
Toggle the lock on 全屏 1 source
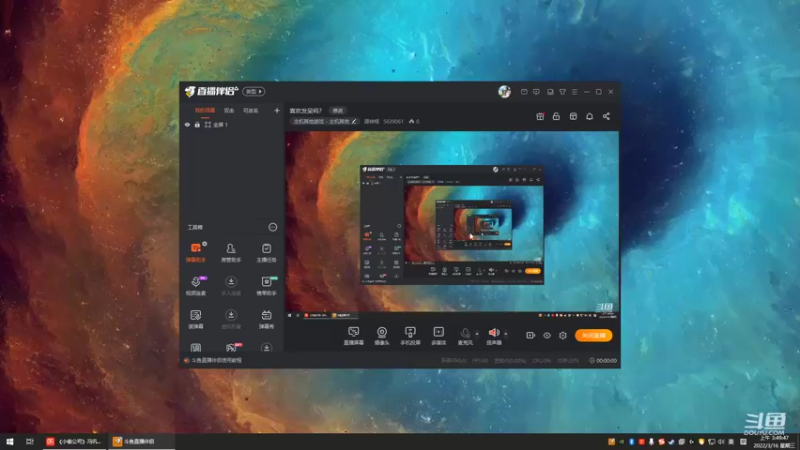pos(197,124)
